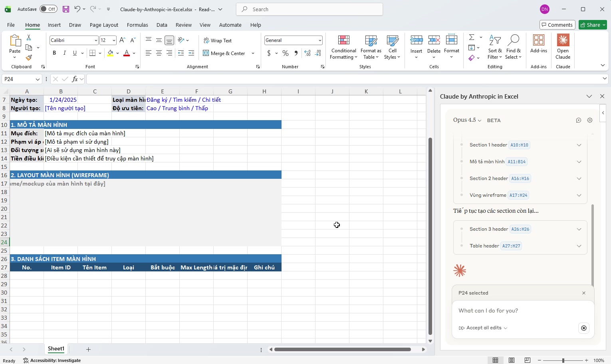Click the Percent Style icon
Viewport: 611px width, 364px height.
pyautogui.click(x=286, y=53)
